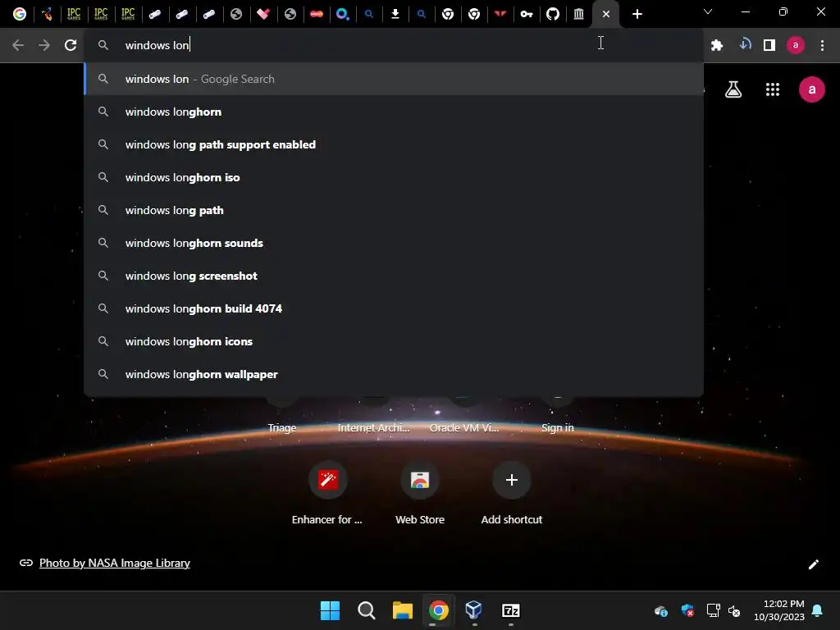Choose 'windows long path' suggestion
840x630 pixels.
click(394, 210)
